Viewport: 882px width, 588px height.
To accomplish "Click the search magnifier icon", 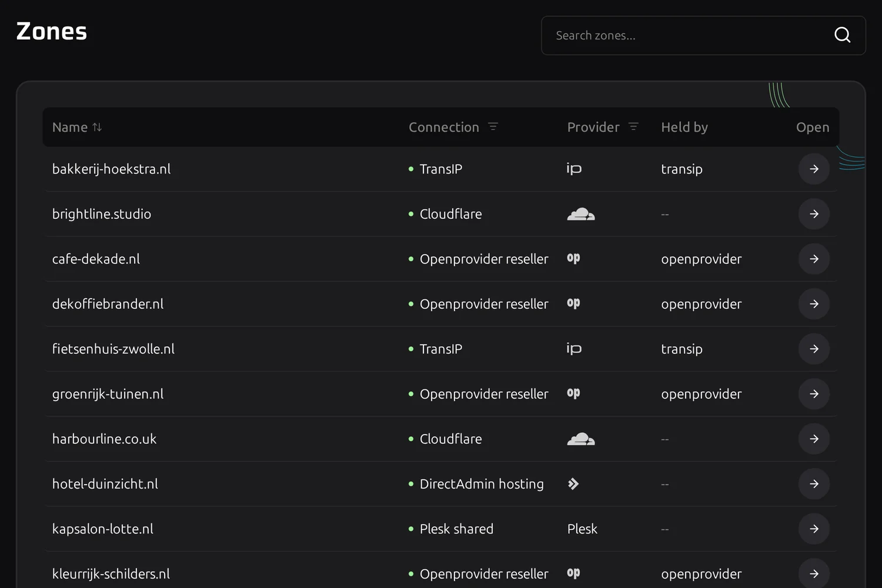I will click(842, 35).
